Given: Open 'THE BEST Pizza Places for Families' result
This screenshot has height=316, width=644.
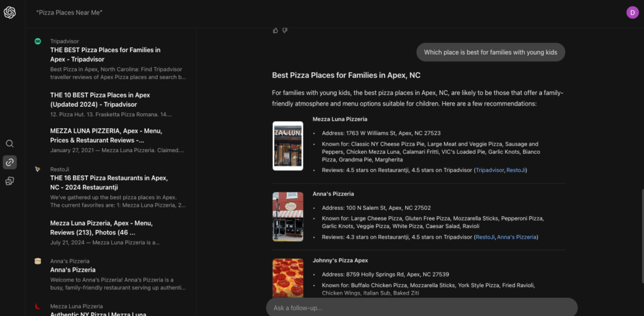Looking at the screenshot, I should 106,55.
